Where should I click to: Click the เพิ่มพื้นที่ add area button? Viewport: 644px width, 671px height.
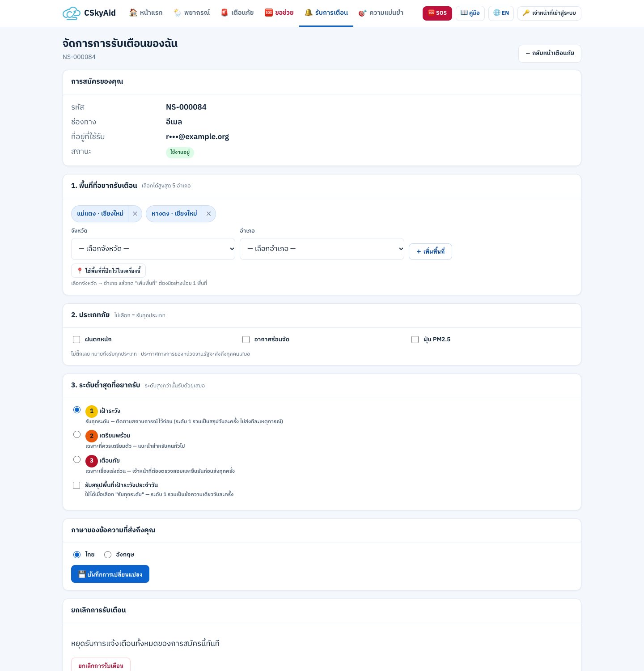coord(430,251)
